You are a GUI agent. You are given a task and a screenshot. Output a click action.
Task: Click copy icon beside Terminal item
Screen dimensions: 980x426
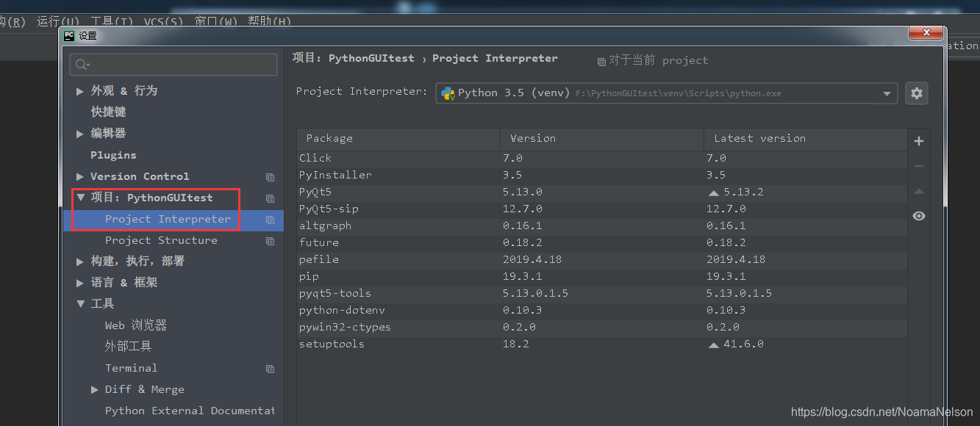pyautogui.click(x=270, y=369)
